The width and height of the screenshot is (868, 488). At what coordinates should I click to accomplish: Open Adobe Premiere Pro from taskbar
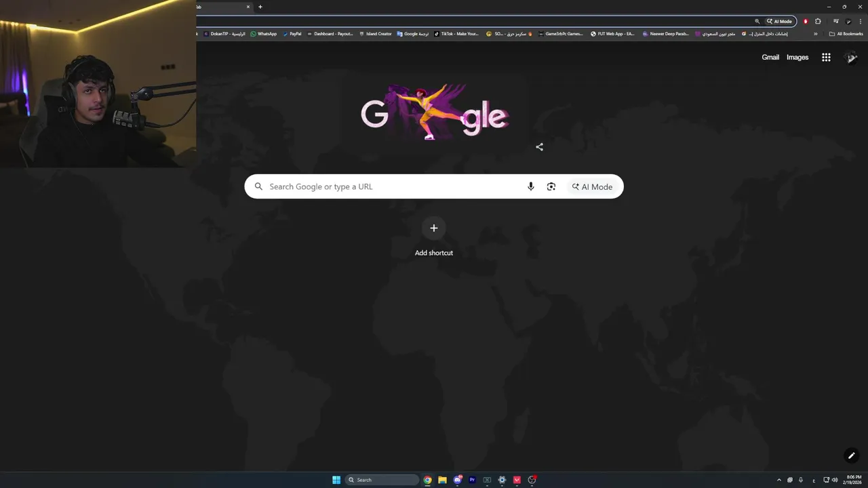point(472,480)
